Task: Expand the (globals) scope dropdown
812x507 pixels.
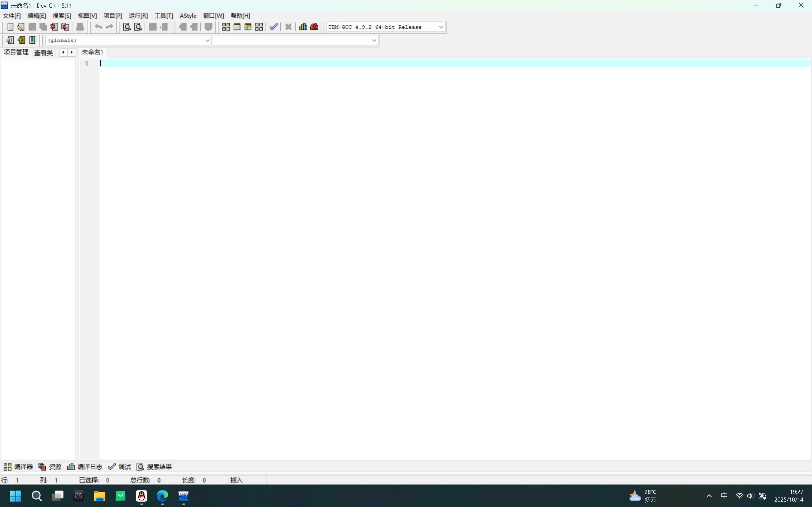Action: [207, 41]
